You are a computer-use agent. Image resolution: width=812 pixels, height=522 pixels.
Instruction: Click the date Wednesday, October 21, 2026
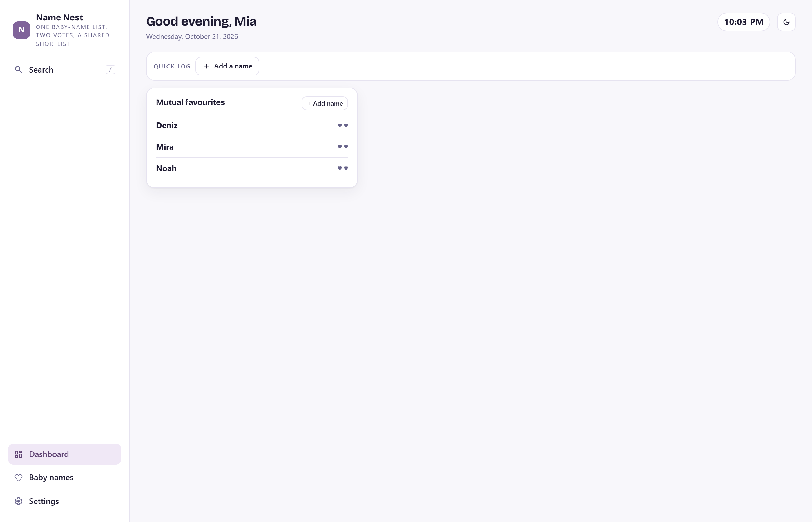192,37
